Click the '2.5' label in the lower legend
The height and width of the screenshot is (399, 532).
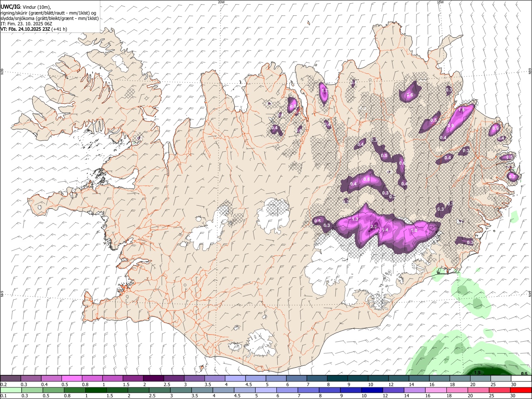pos(152,396)
